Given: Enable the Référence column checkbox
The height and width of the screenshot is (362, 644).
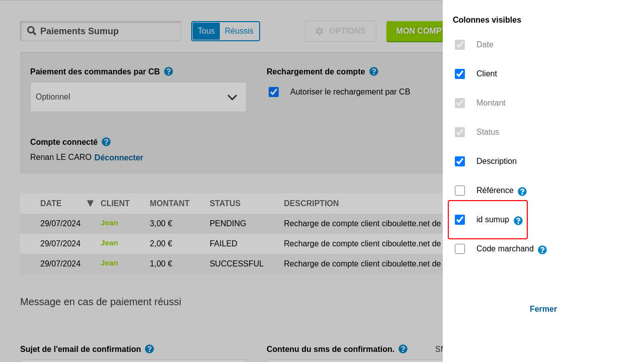Looking at the screenshot, I should [x=460, y=191].
